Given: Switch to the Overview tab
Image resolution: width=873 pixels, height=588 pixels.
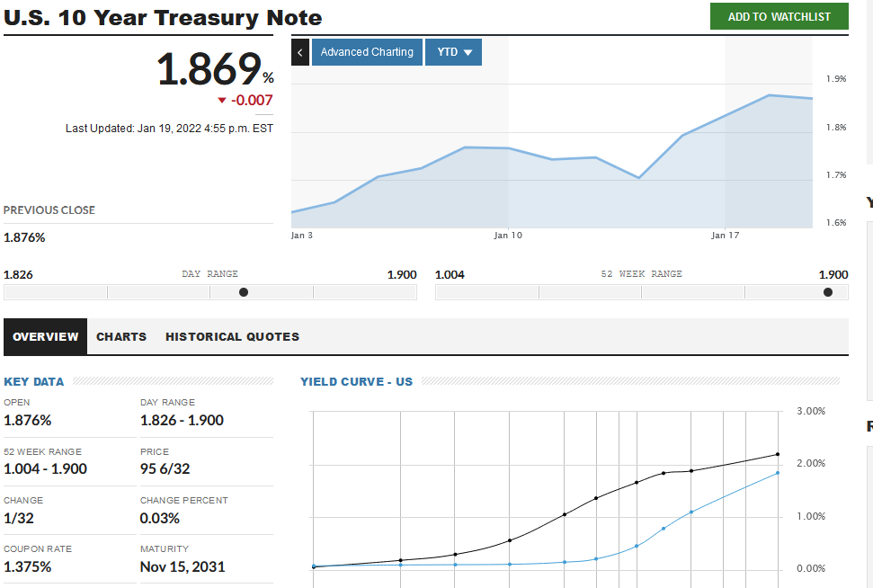Looking at the screenshot, I should click(46, 337).
